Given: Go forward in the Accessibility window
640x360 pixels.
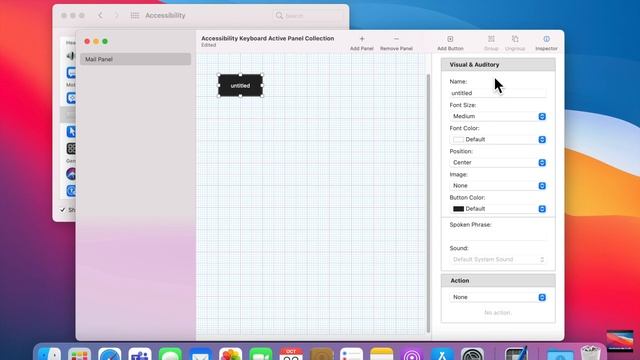Looking at the screenshot, I should (x=117, y=16).
